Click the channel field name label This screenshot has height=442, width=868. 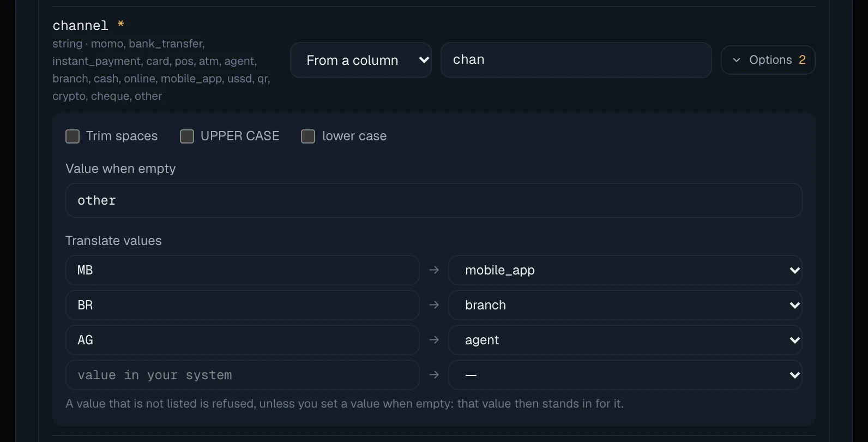pos(81,26)
